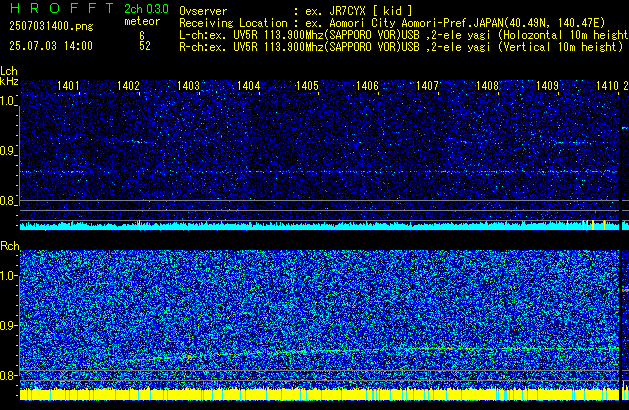Viewport: 629px width, 410px height.
Task: Click the Rch 0.9 kHz axis label
Action: pos(8,325)
